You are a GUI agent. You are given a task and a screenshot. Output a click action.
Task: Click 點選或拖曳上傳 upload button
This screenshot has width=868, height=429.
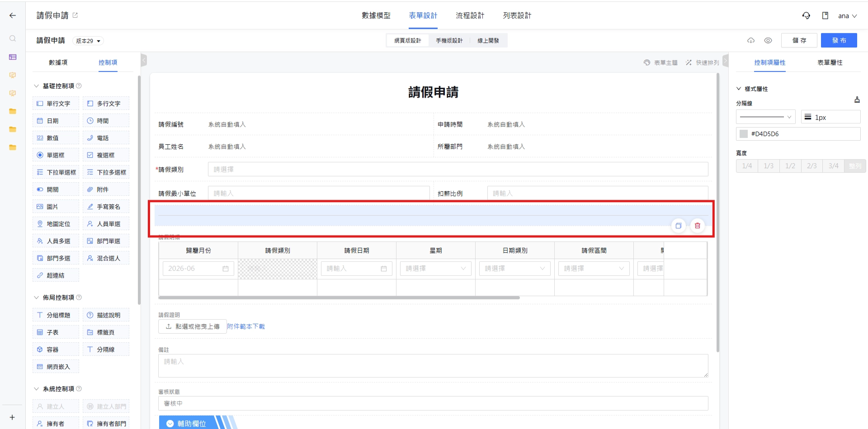193,326
